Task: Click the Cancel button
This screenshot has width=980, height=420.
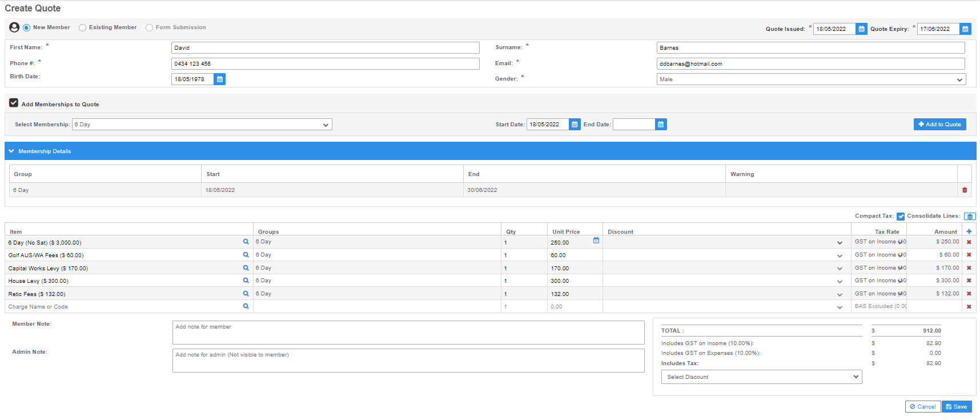Action: [923, 407]
